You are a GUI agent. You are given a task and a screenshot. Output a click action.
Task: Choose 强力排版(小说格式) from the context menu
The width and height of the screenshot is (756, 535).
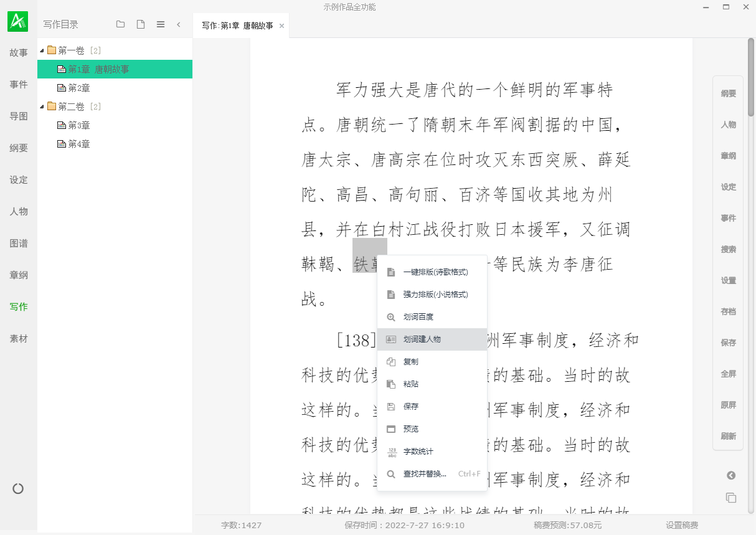pyautogui.click(x=432, y=295)
